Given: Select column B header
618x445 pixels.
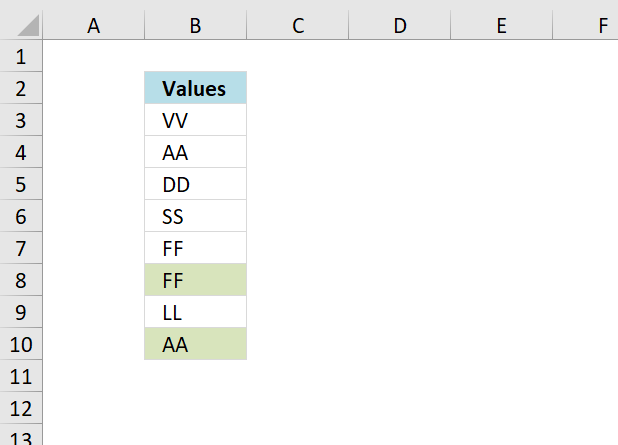Looking at the screenshot, I should (195, 26).
